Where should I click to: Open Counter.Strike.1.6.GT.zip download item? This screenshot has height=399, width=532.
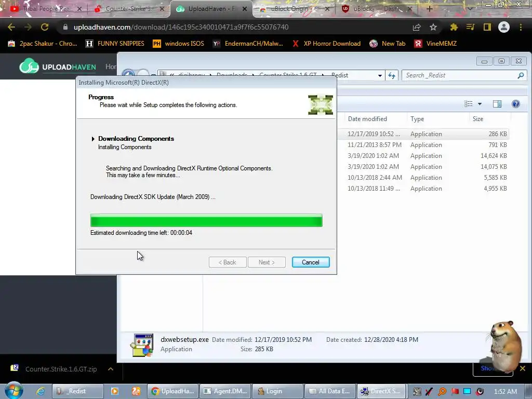tap(54, 369)
